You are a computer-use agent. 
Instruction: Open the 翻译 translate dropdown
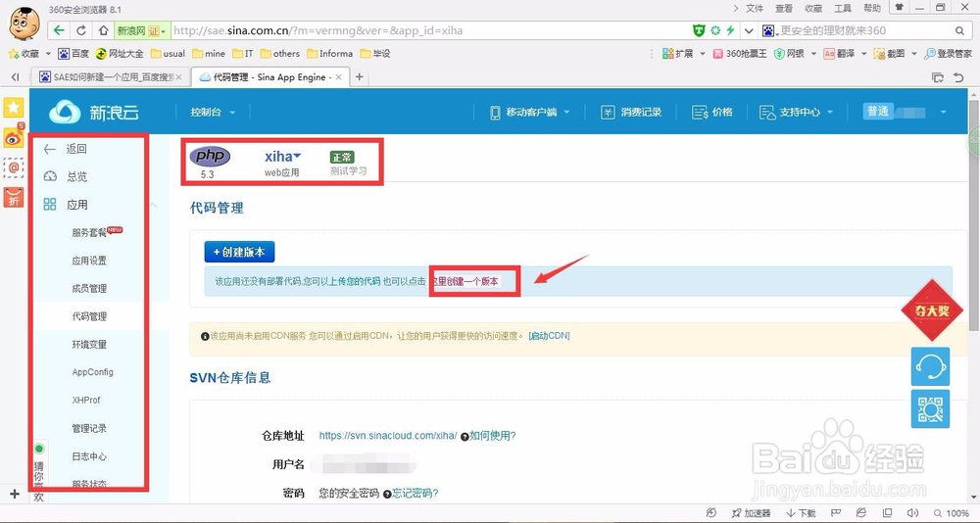tap(845, 54)
